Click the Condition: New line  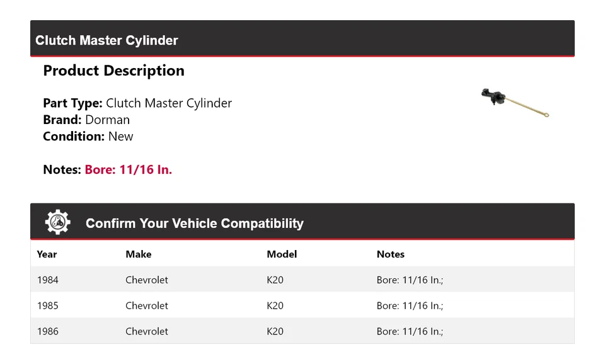[x=88, y=136]
